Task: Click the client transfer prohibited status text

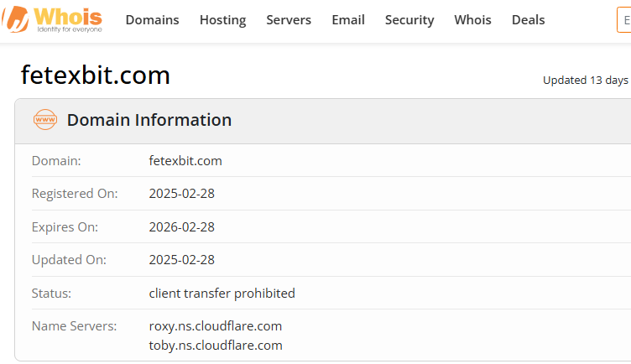Action: coord(222,294)
